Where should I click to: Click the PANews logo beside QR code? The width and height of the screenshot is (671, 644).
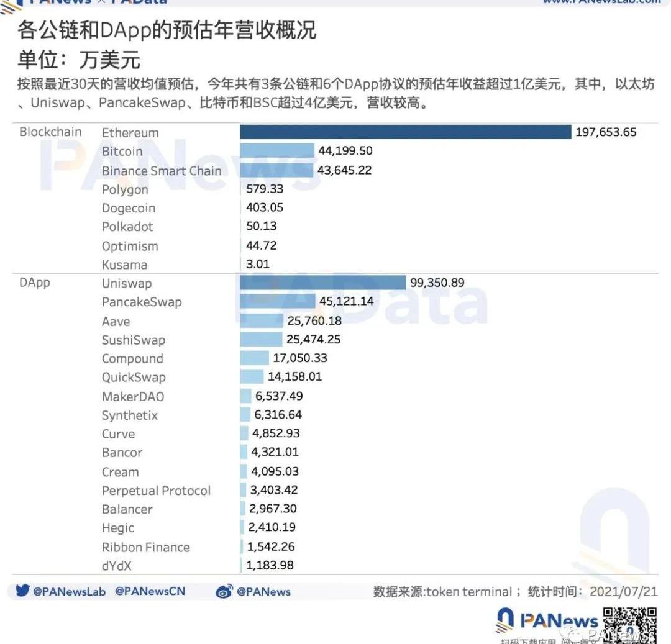click(x=547, y=620)
